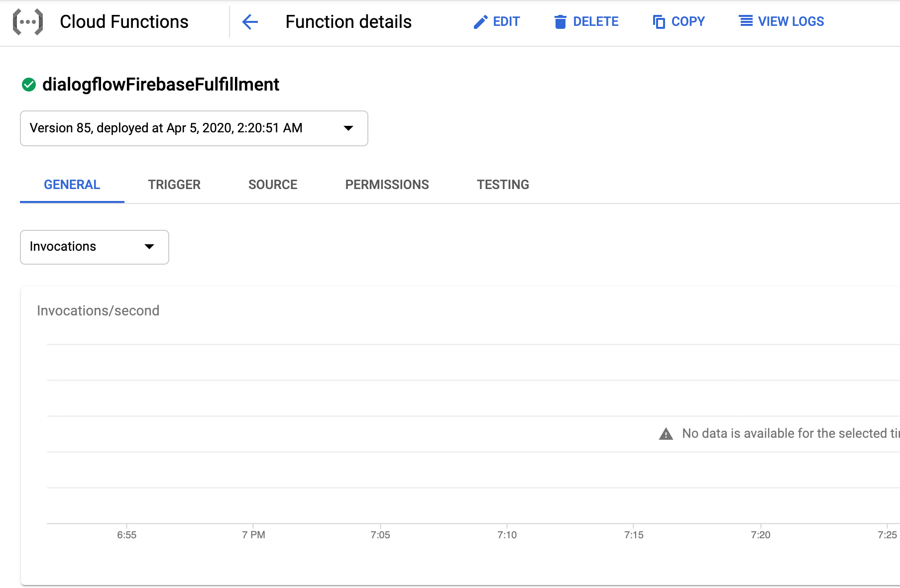Expand the Invocations metric dropdown
The width and height of the screenshot is (900, 588).
[94, 247]
